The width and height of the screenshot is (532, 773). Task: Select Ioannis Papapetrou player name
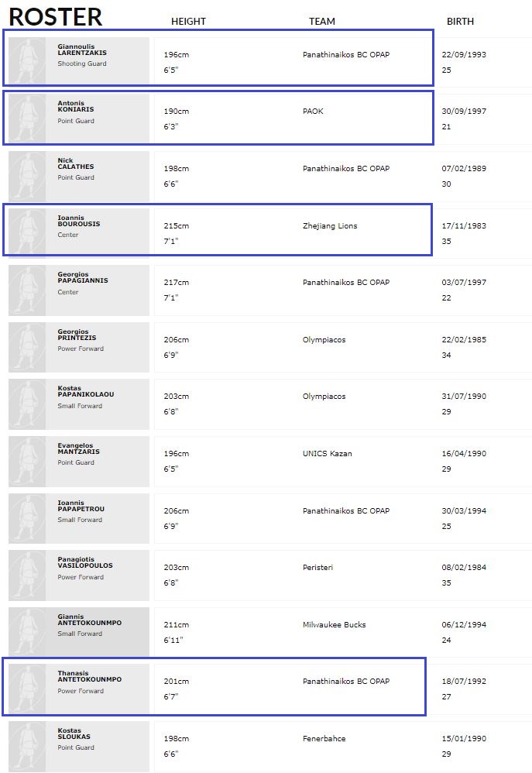coord(81,506)
